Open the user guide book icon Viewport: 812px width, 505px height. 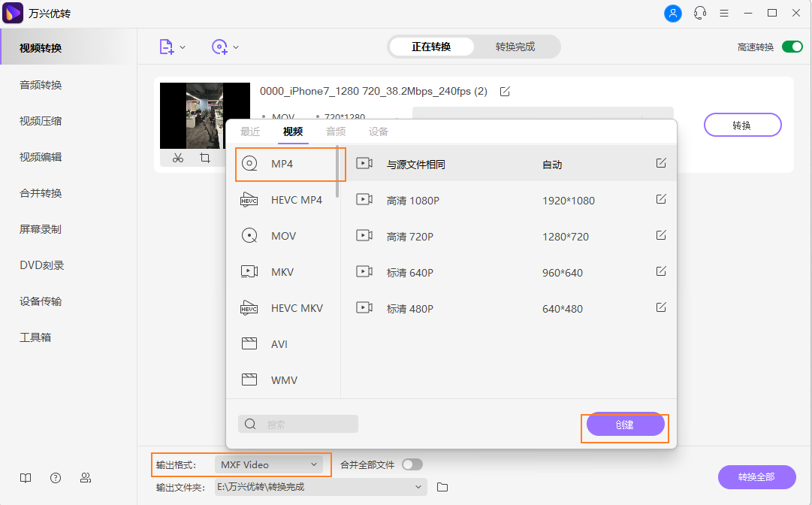pyautogui.click(x=25, y=478)
